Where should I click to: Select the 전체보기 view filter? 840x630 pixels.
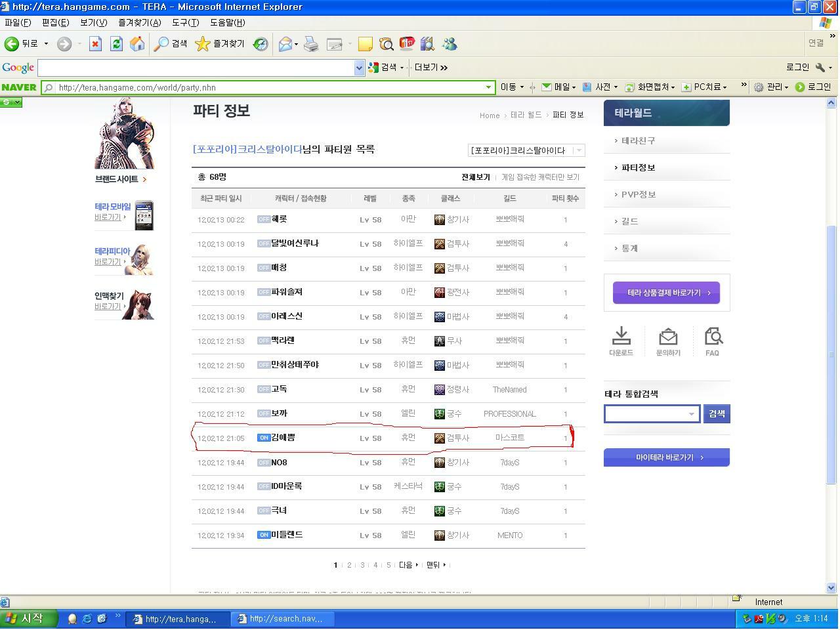[x=475, y=177]
